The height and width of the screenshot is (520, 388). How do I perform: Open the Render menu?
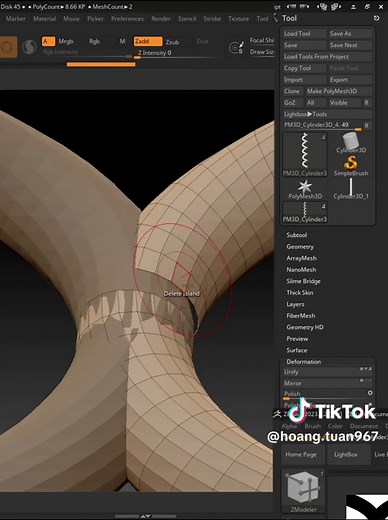[x=161, y=19]
